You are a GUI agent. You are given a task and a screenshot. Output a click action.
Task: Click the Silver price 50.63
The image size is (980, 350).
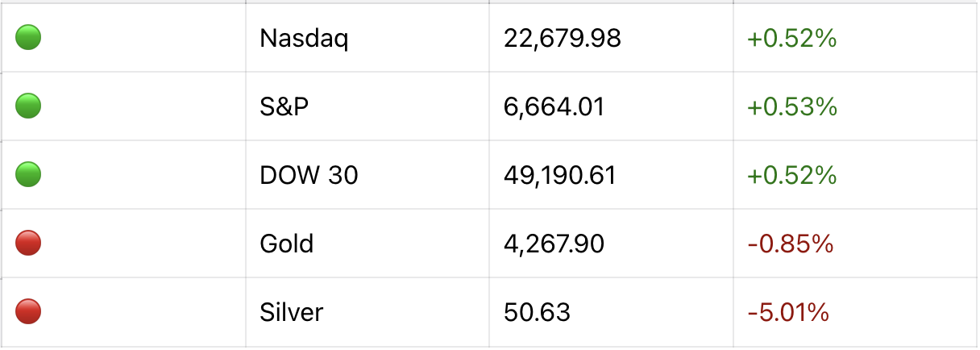(537, 312)
